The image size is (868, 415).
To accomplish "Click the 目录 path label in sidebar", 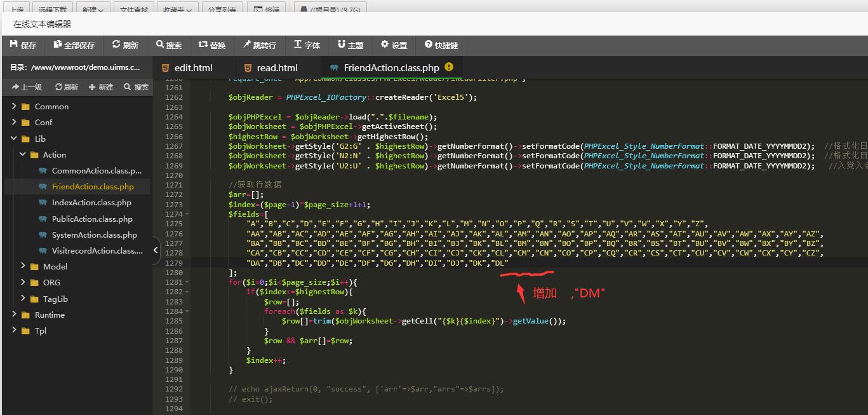I will coord(75,67).
